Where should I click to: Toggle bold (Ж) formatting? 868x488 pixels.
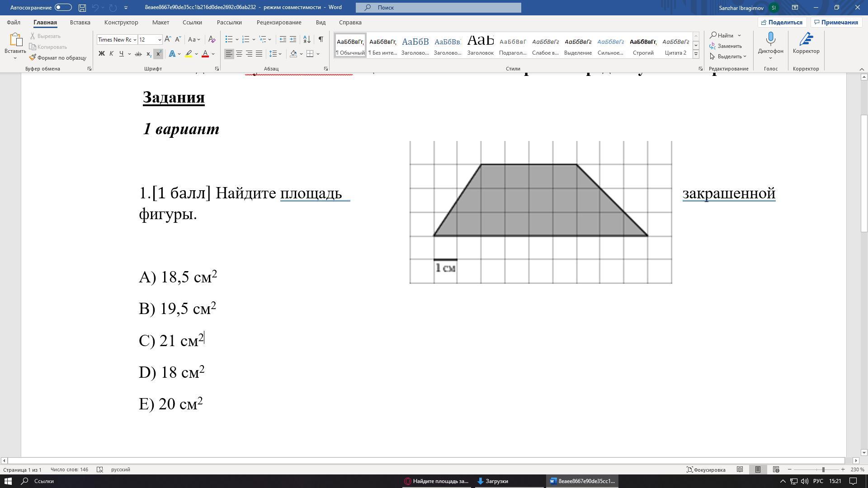point(102,54)
